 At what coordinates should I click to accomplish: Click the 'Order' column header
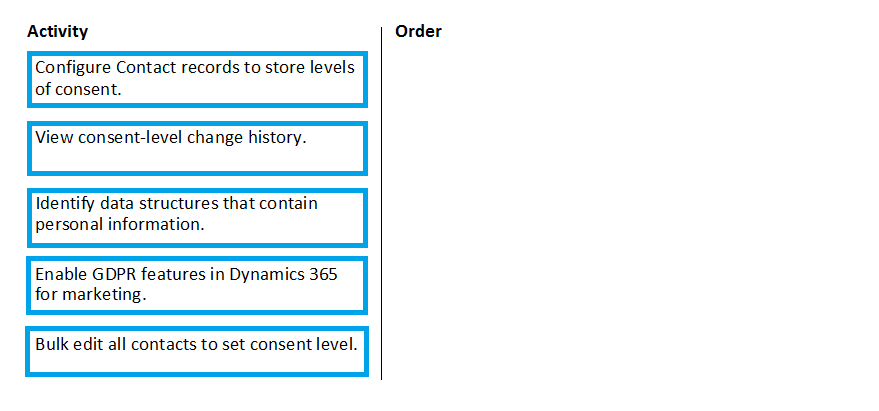[x=418, y=31]
